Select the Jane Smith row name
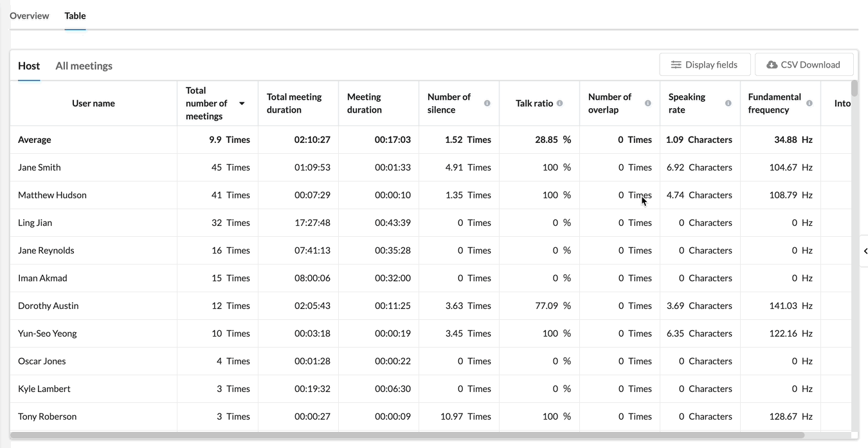The height and width of the screenshot is (448, 868). pos(39,167)
